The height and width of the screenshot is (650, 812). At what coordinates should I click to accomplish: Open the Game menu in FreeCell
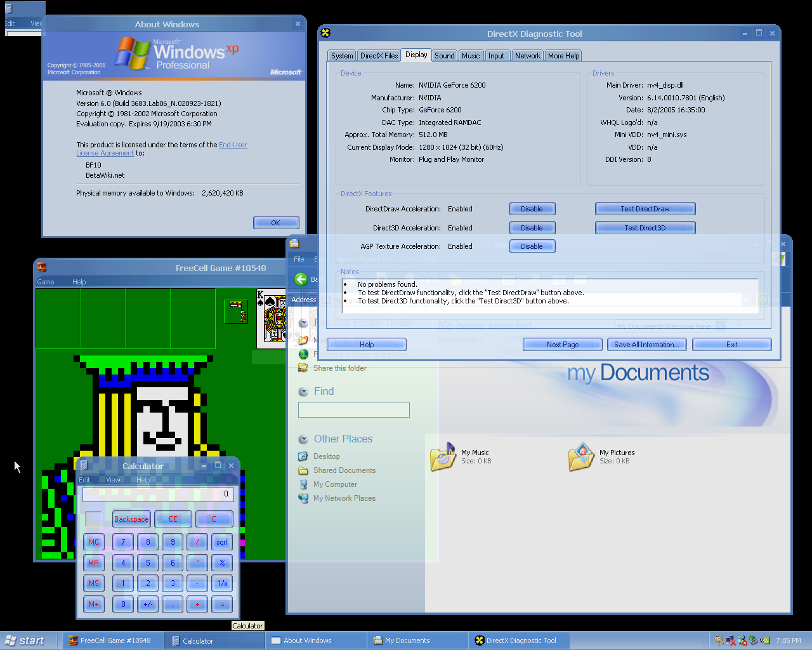tap(46, 282)
